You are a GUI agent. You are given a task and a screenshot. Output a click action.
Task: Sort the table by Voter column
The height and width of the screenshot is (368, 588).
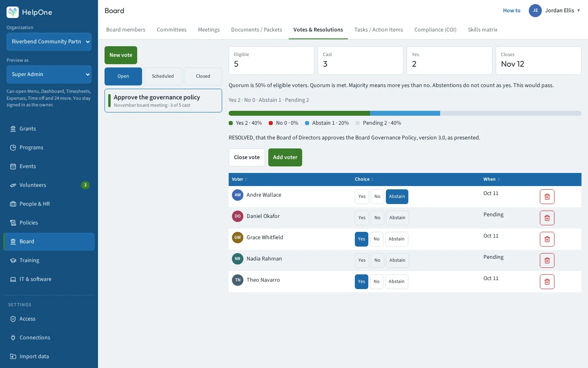click(x=239, y=180)
